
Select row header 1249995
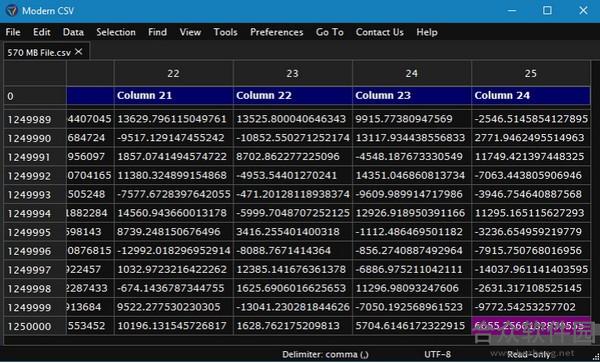pos(35,232)
